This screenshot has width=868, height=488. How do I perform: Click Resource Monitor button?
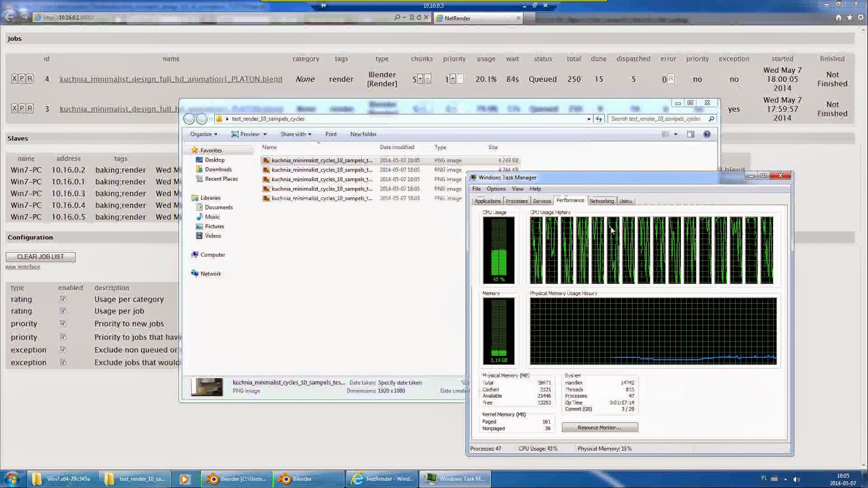point(599,427)
